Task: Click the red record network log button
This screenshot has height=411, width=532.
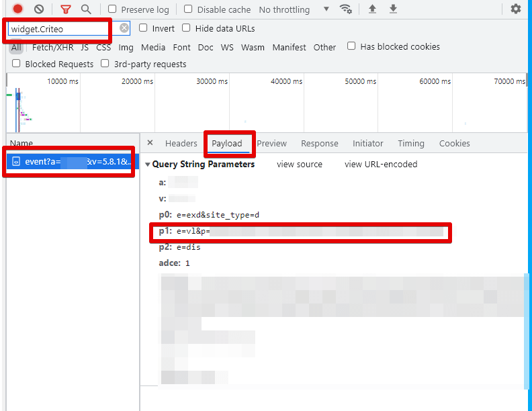Action: click(18, 9)
